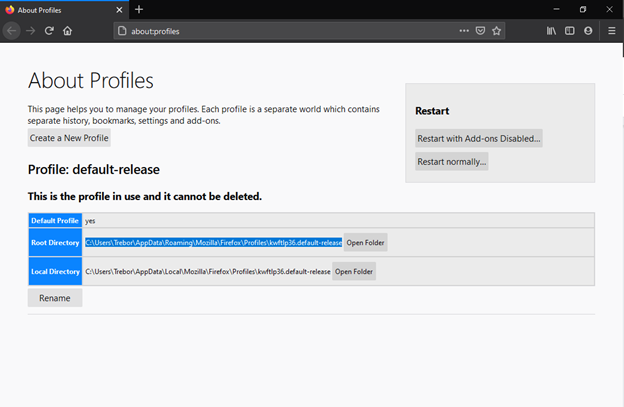Close the About Profiles tab
The image size is (624, 407).
click(x=119, y=10)
